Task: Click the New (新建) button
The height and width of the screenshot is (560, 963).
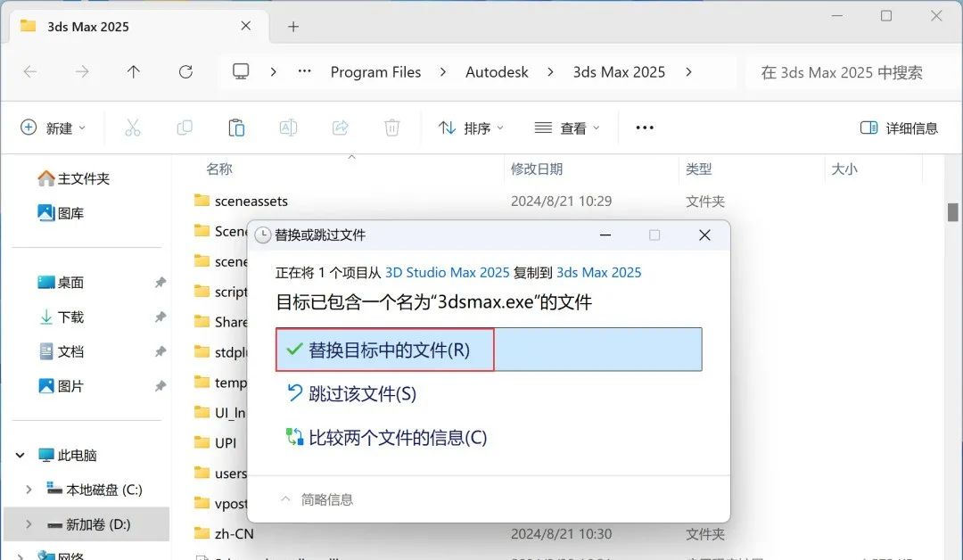Action: [53, 128]
